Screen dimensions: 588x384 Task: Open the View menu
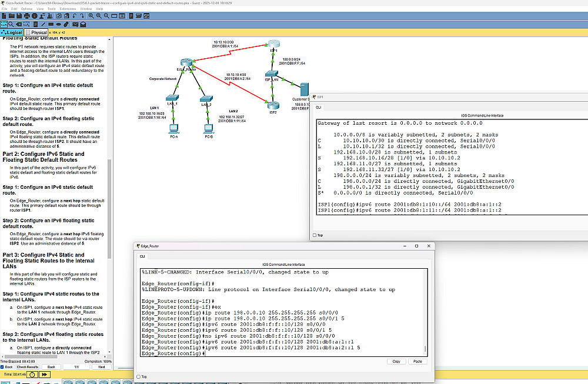tap(40, 9)
